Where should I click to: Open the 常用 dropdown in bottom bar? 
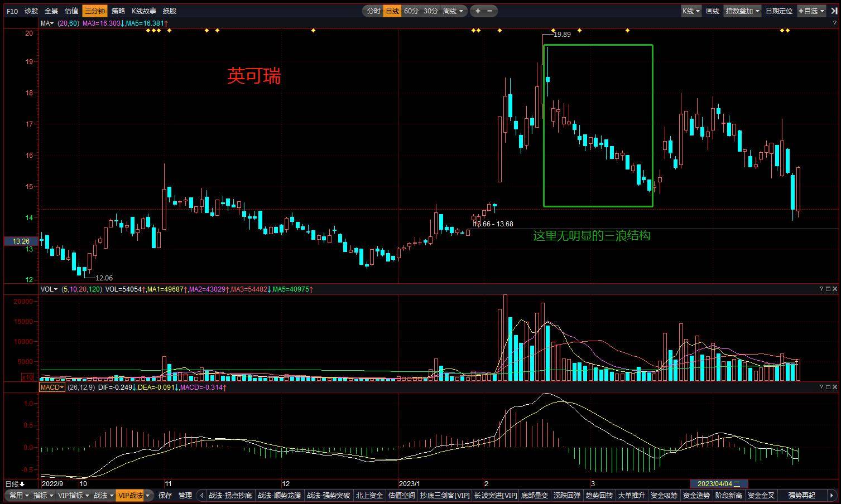(x=19, y=495)
